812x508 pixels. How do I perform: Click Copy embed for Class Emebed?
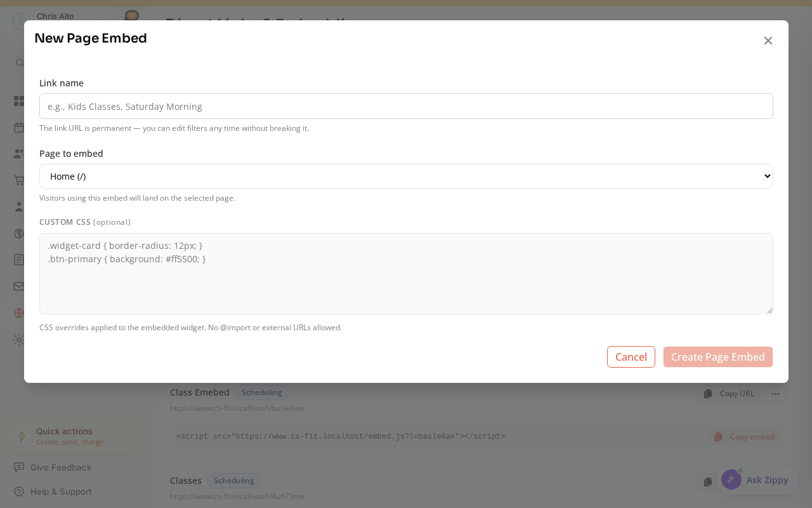pyautogui.click(x=745, y=437)
